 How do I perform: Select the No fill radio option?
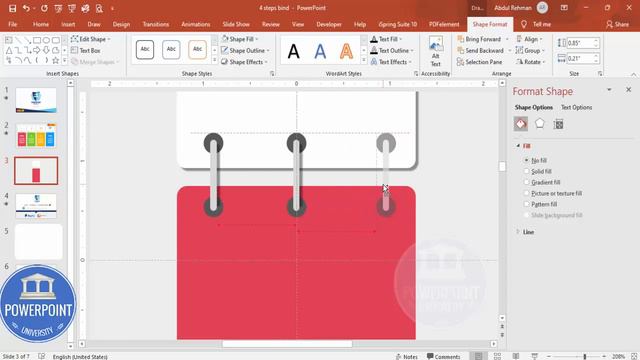pyautogui.click(x=527, y=160)
